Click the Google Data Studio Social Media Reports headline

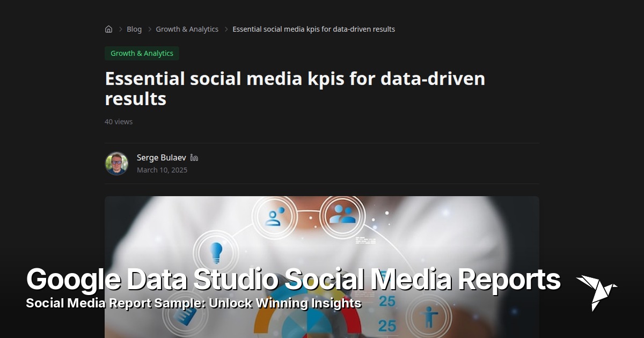(x=294, y=280)
